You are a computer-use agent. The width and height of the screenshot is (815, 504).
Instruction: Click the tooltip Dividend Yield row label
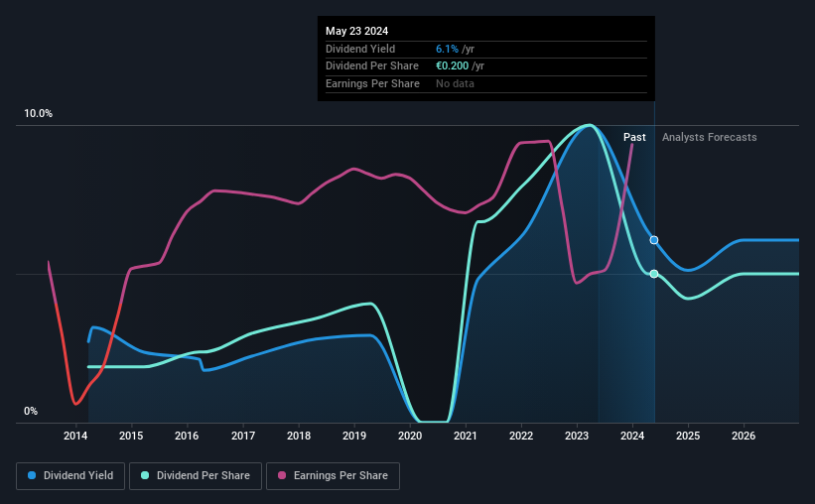click(x=360, y=49)
